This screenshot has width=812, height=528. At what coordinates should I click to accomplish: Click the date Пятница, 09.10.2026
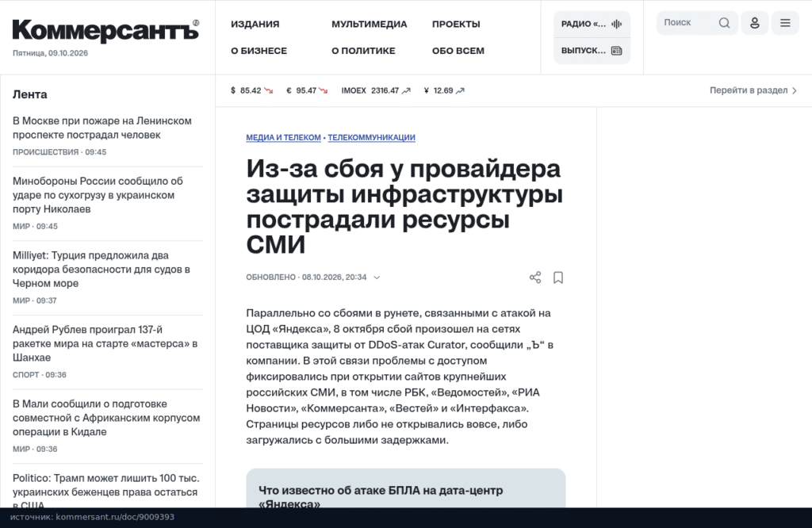point(50,53)
